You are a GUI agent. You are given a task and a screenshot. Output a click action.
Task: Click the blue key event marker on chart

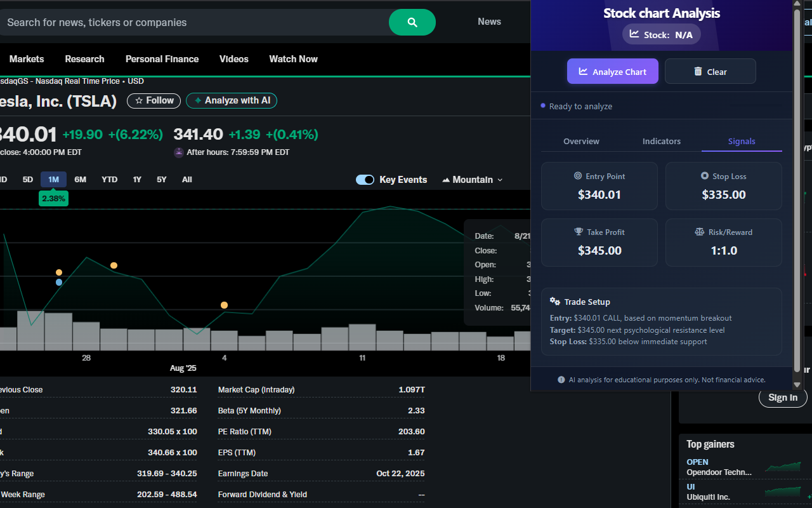[x=59, y=283]
